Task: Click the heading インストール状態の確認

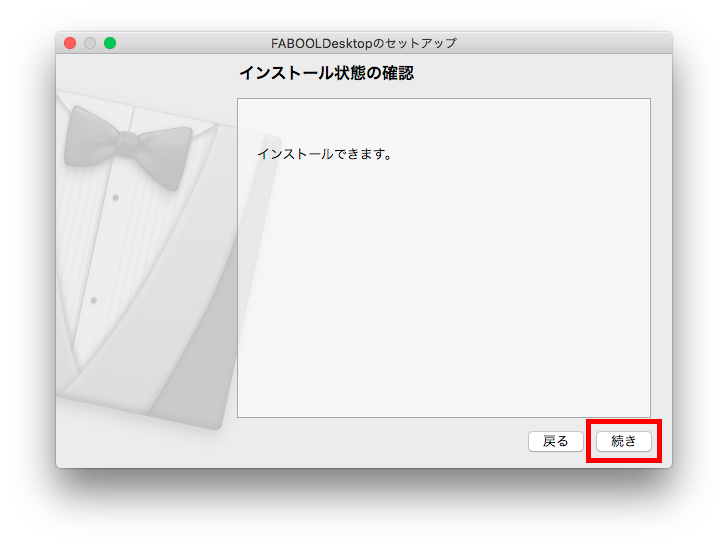Action: point(326,73)
